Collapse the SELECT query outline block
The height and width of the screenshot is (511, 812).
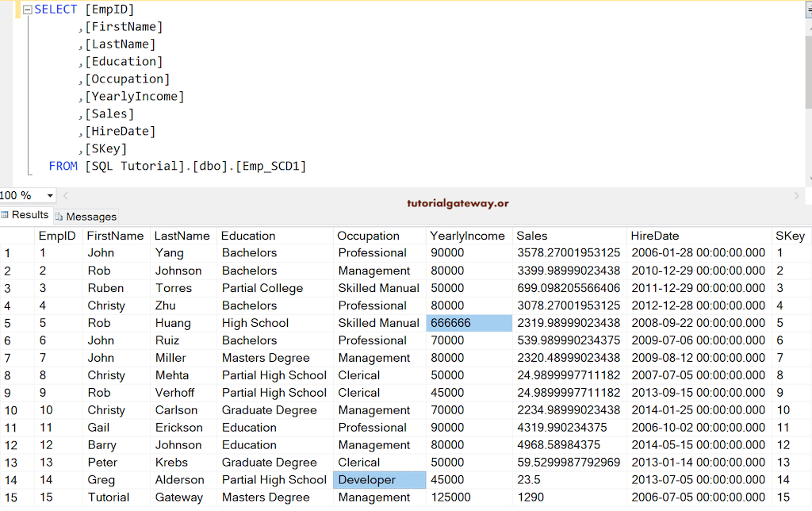click(28, 10)
